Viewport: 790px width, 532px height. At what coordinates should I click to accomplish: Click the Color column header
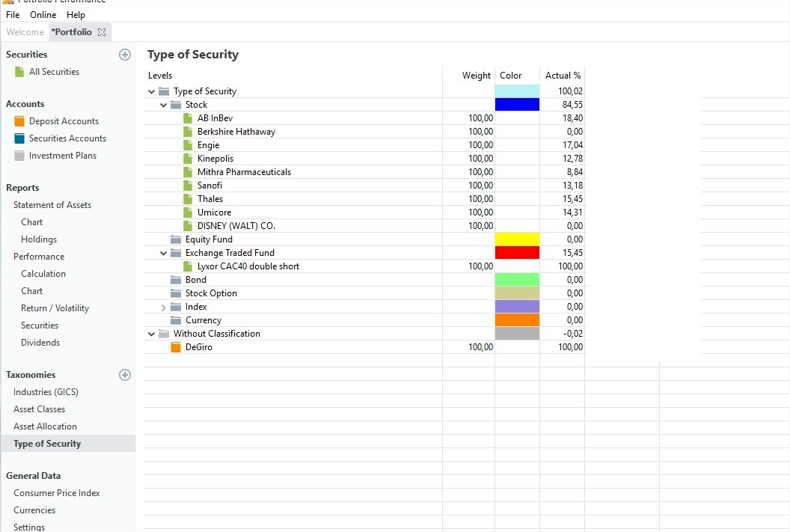[x=510, y=76]
